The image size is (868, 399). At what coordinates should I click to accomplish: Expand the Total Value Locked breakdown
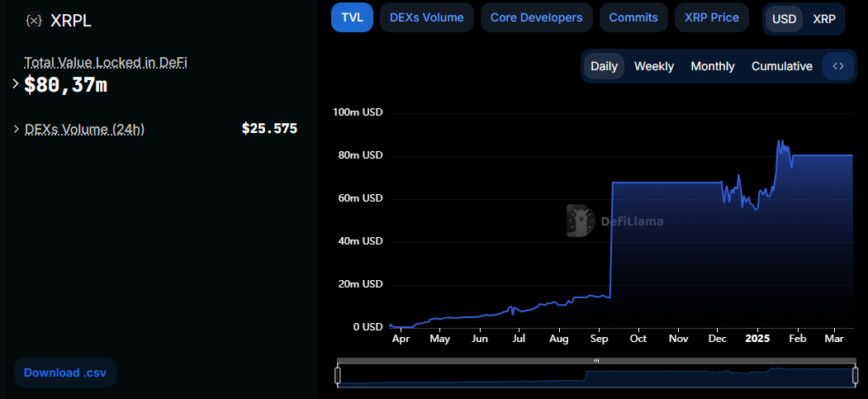(16, 84)
